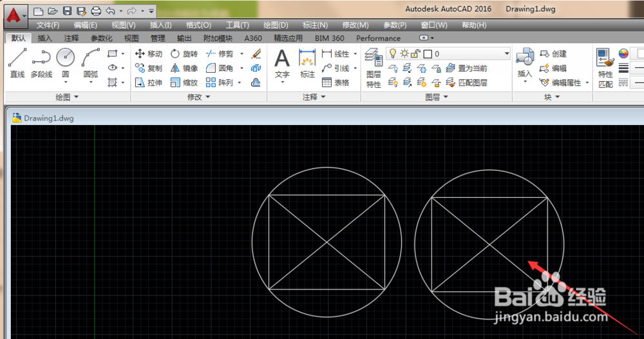Activate the Rotate (旋转) command
This screenshot has height=339, width=644.
click(x=184, y=54)
